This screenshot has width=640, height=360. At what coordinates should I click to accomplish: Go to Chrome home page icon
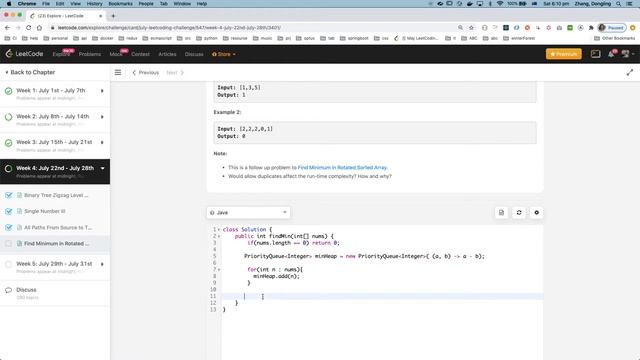click(39, 28)
